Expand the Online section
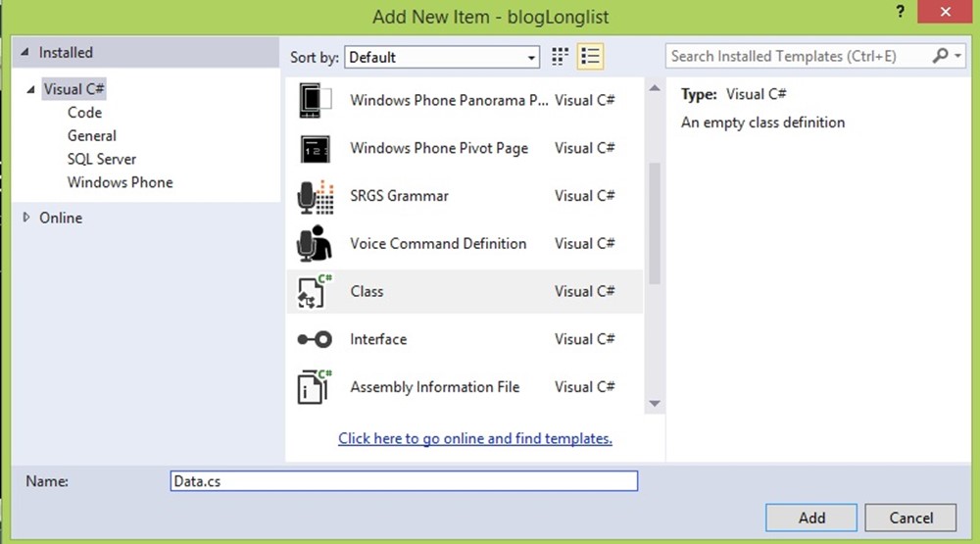980x544 pixels. 26,217
